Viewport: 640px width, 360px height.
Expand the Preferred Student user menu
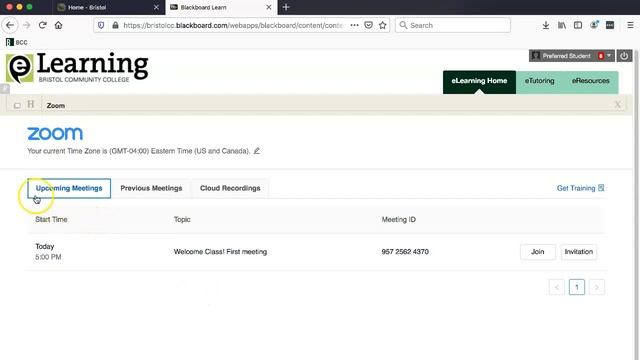pos(571,56)
